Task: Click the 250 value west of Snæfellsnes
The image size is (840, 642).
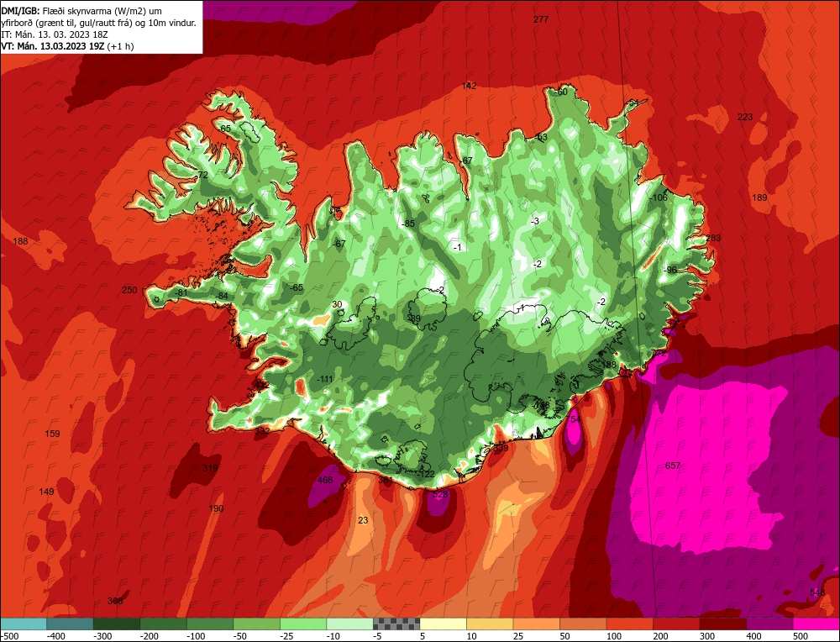Action: 129,290
